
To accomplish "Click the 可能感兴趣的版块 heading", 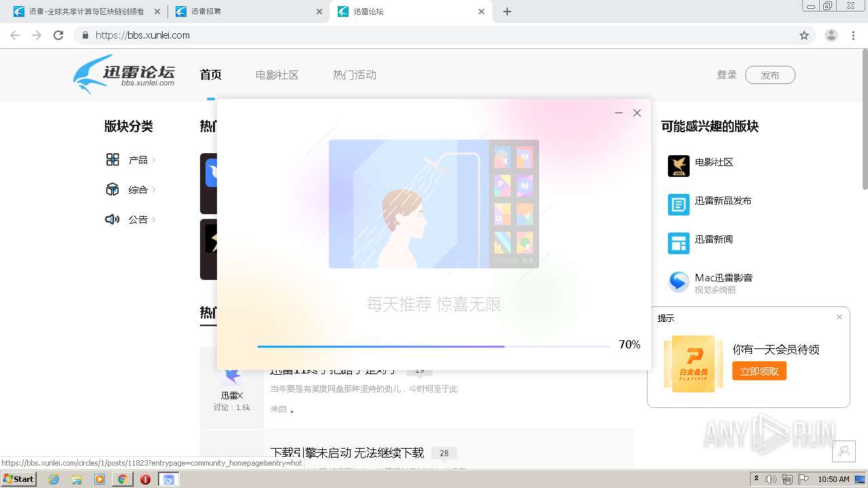I will coord(710,127).
